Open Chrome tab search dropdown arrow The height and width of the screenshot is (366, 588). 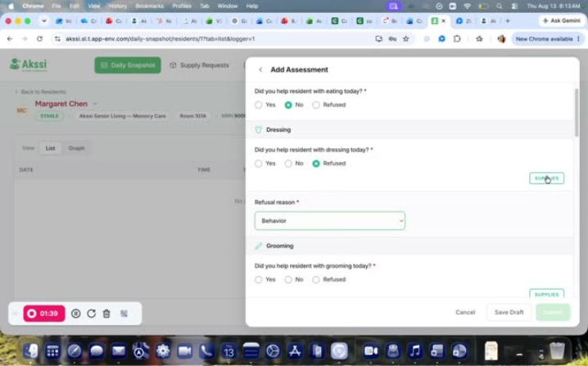pos(44,21)
